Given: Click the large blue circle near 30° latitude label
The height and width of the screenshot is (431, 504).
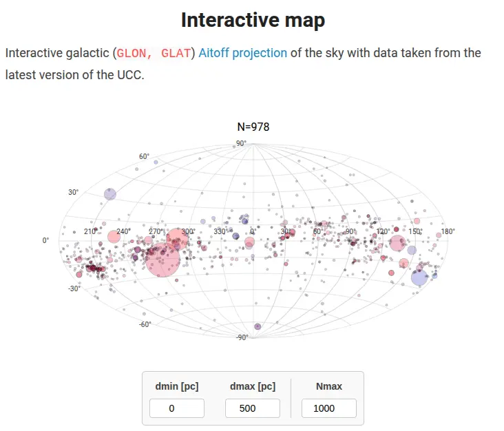Looking at the screenshot, I should (110, 194).
